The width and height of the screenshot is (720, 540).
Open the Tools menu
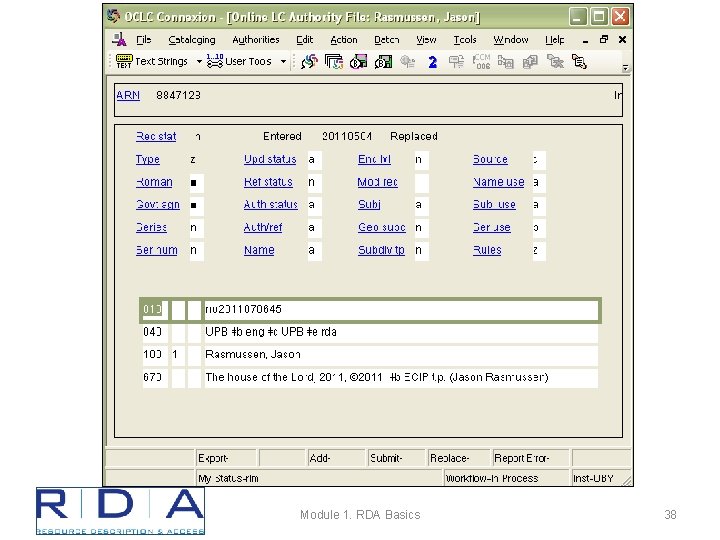pos(465,40)
